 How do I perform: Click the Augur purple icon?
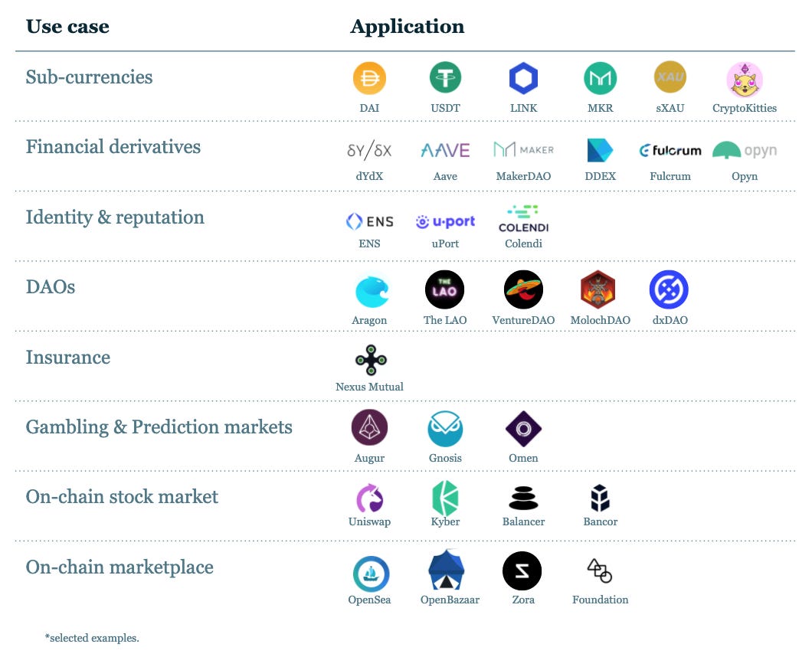[x=369, y=427]
